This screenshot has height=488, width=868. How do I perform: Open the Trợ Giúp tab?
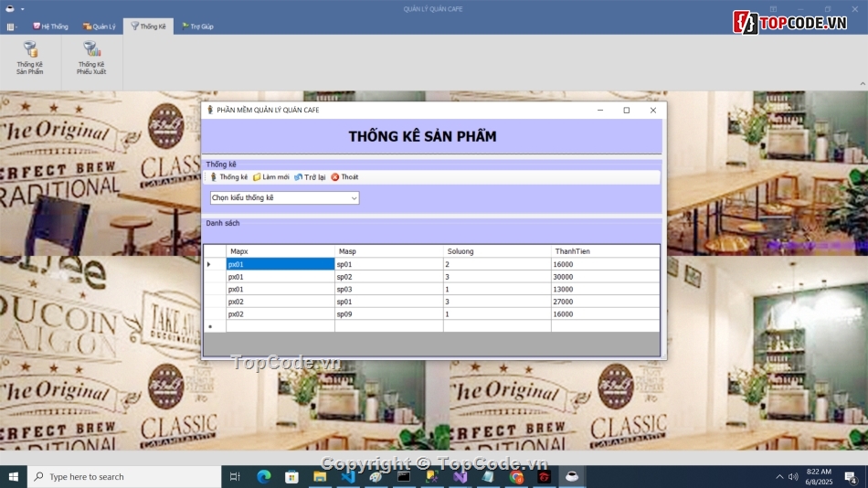coord(197,26)
